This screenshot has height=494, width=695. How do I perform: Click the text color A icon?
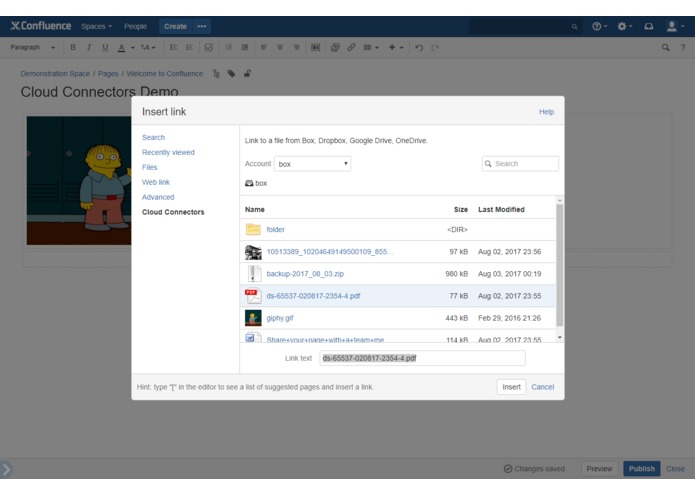(121, 48)
